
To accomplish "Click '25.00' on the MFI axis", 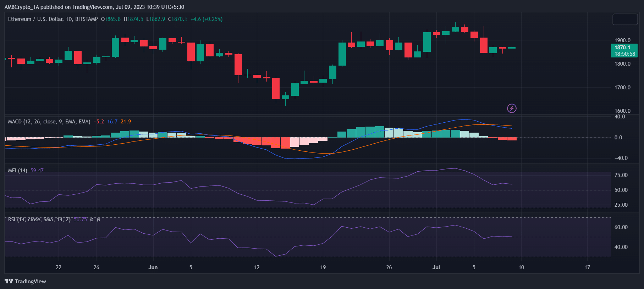I will (621, 205).
